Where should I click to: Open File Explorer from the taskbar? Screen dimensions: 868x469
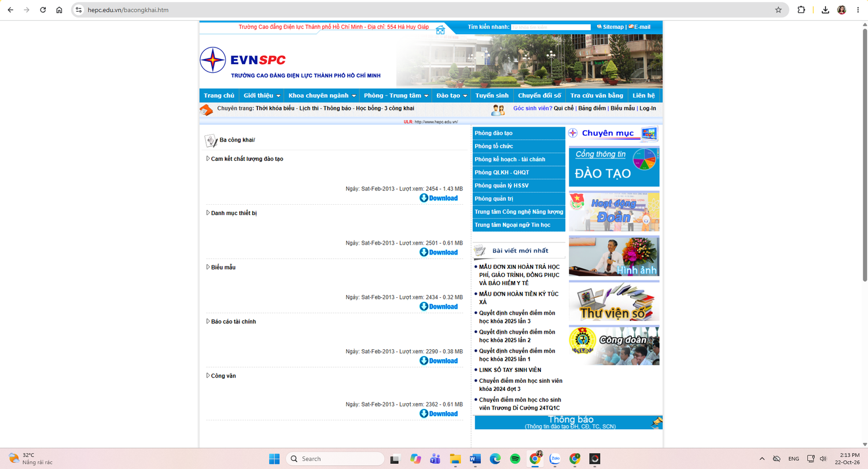tap(455, 459)
